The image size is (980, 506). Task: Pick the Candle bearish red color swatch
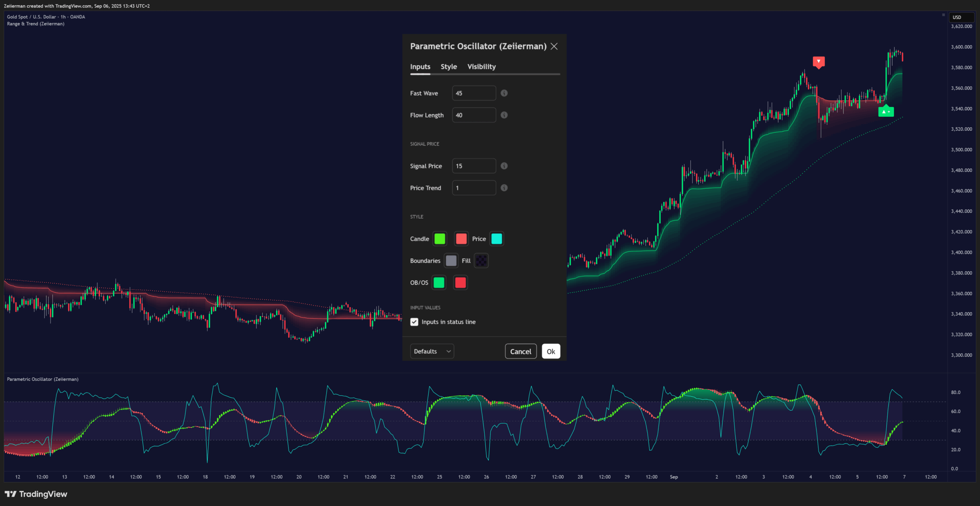461,239
